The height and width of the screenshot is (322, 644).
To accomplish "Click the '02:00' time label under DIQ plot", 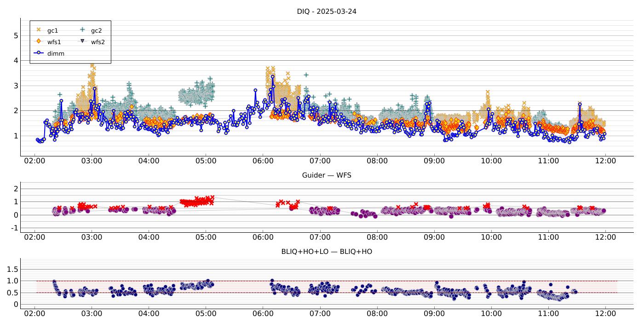I will point(34,161).
